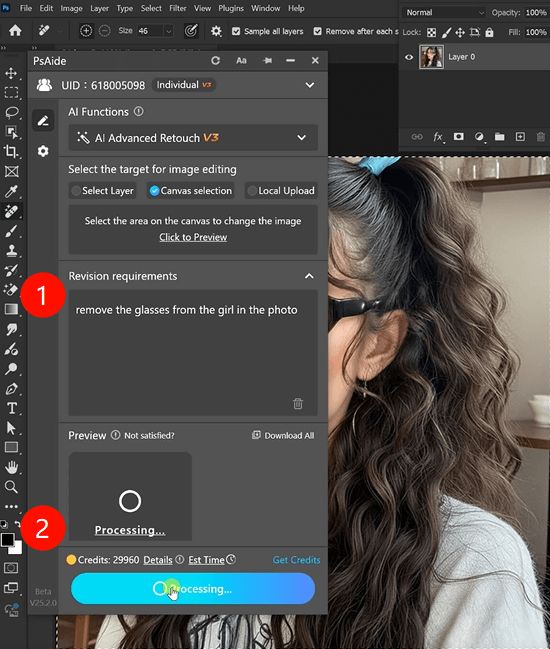
Task: Select the Hand tool
Action: pos(11,467)
